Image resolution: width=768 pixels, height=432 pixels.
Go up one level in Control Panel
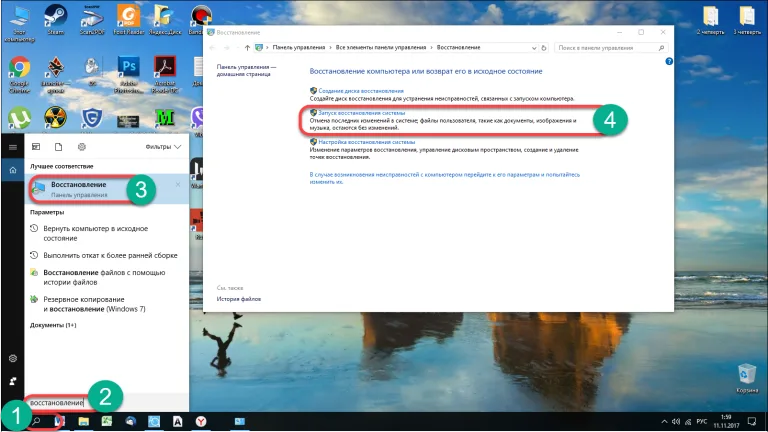click(247, 48)
